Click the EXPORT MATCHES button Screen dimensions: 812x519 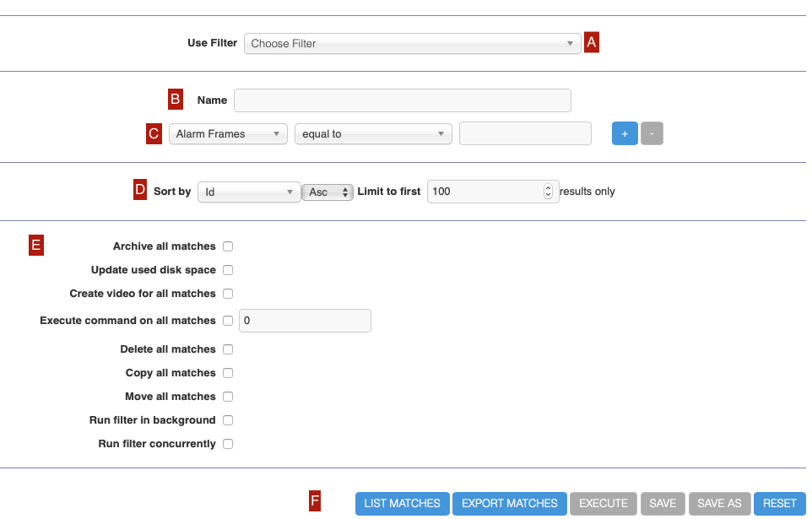pyautogui.click(x=510, y=504)
